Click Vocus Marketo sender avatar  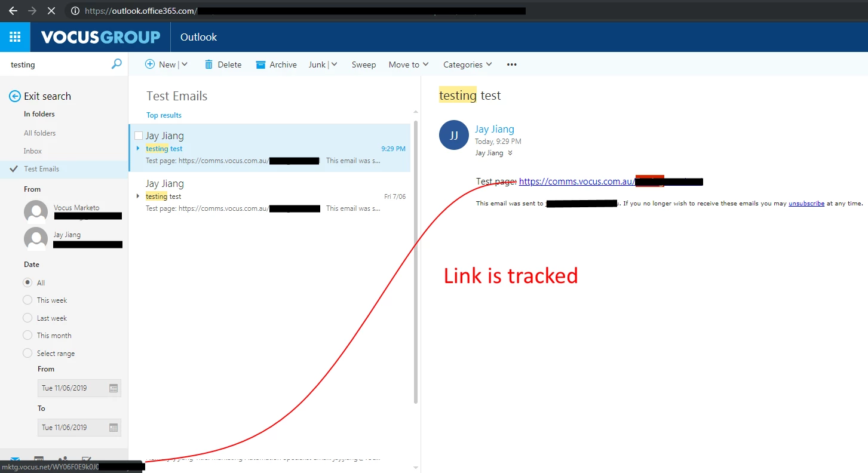point(36,212)
